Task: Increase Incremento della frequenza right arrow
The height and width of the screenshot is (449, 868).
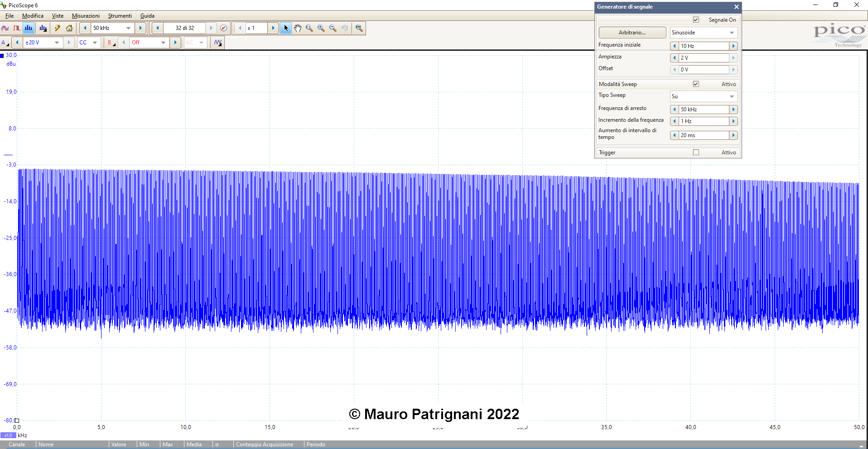Action: 733,121
